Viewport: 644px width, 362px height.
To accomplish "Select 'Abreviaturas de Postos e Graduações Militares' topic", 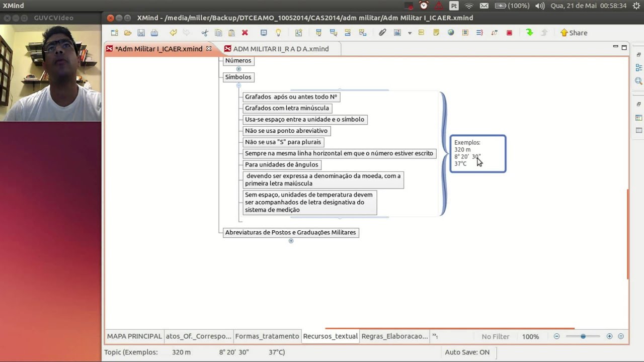I will point(291,232).
